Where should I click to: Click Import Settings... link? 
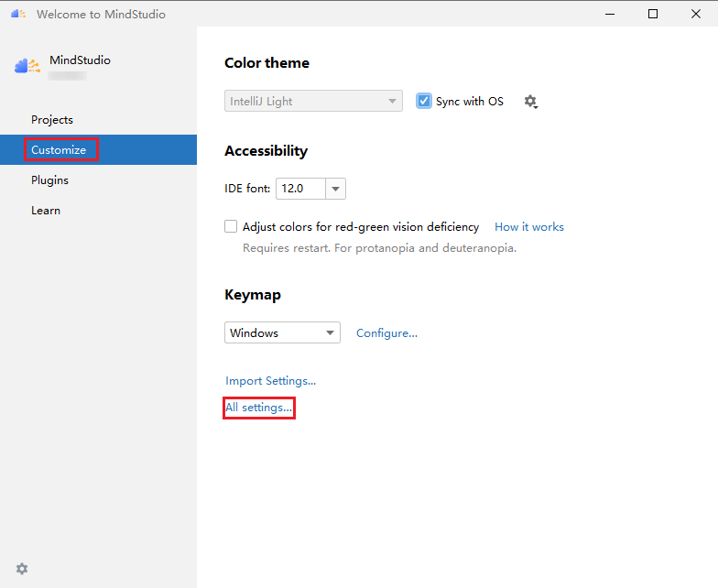(271, 381)
